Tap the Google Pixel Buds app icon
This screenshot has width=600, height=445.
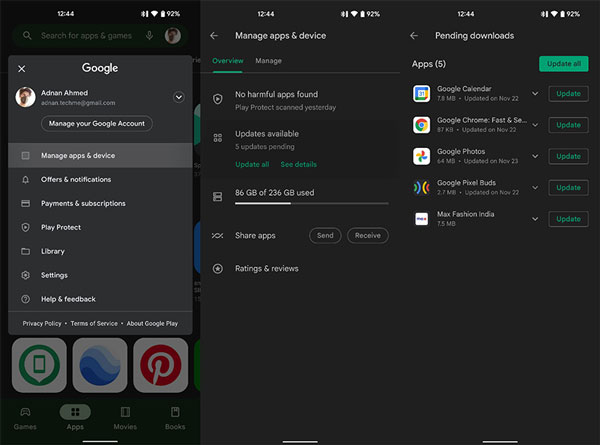(422, 188)
